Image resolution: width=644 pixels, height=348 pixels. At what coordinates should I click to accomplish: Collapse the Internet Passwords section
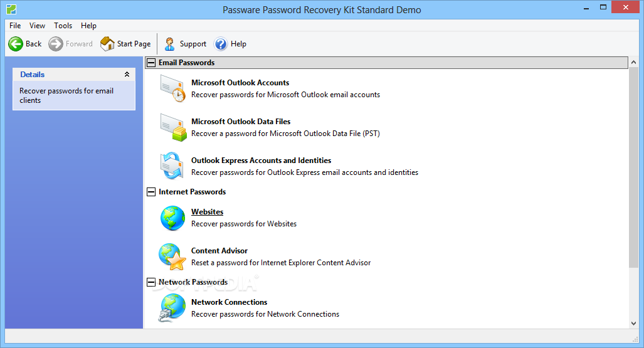(150, 192)
